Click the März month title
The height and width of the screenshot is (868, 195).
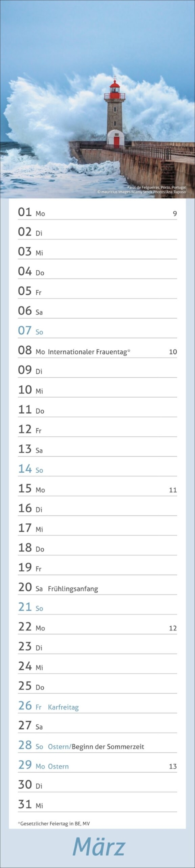point(99,847)
